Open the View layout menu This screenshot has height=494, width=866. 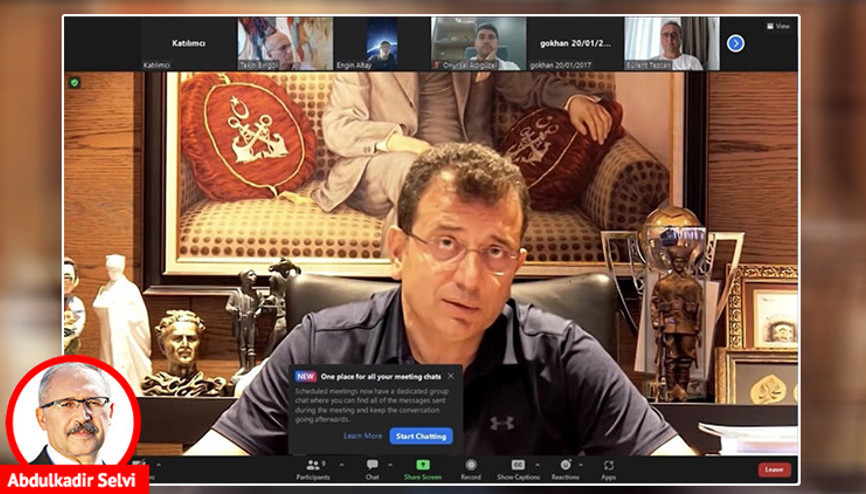777,26
